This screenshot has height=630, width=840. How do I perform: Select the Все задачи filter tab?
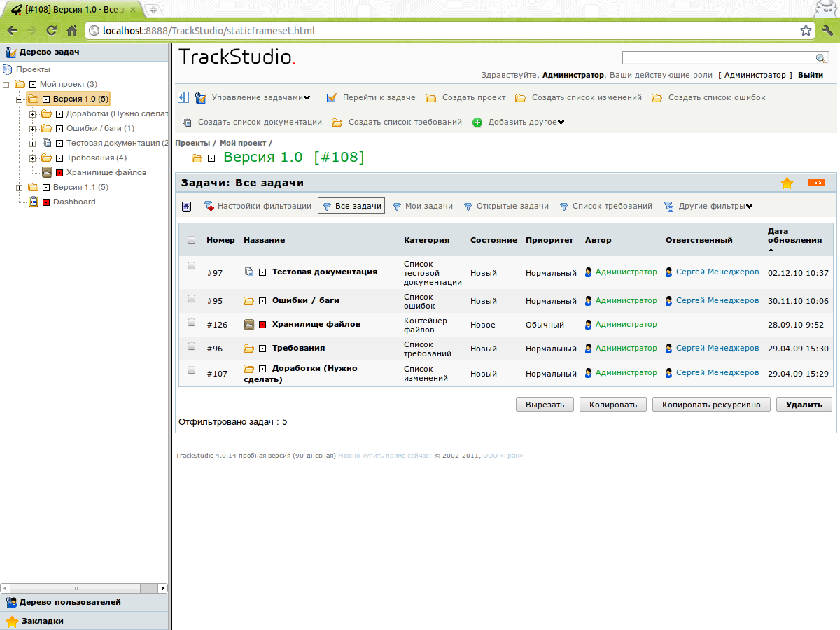click(351, 206)
